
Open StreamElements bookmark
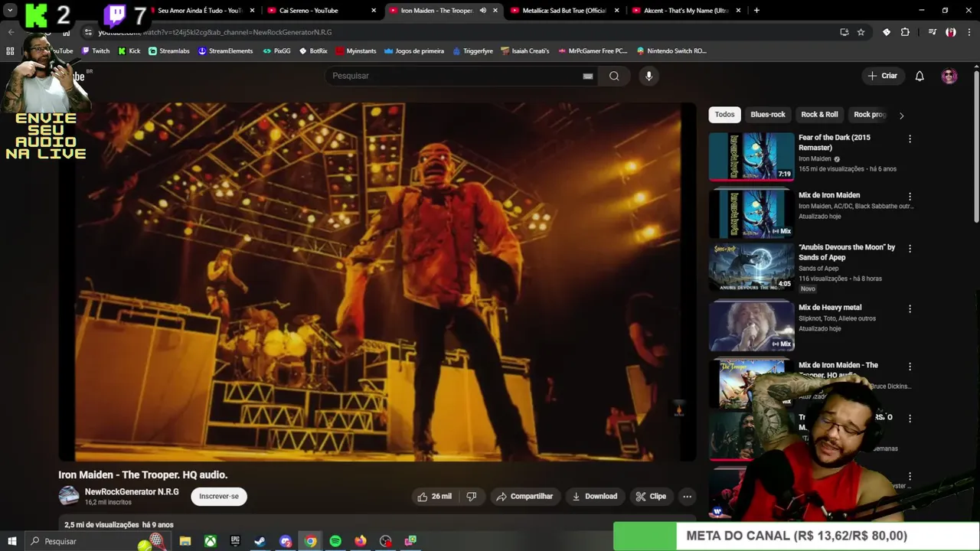point(225,51)
